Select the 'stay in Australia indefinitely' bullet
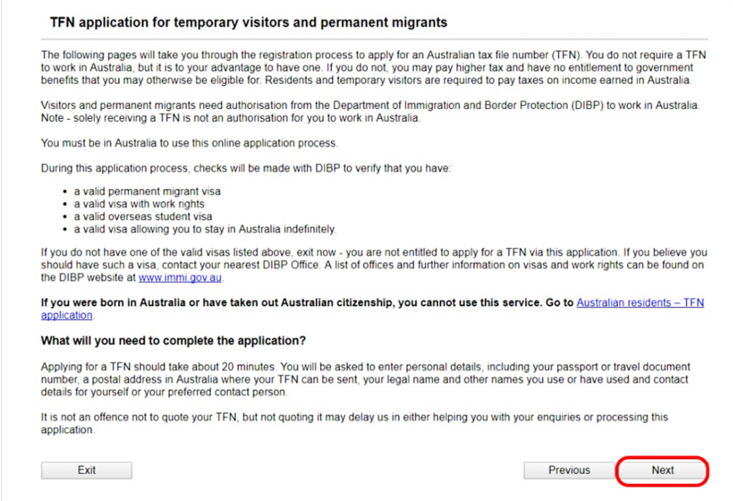The height and width of the screenshot is (501, 733). tap(205, 229)
